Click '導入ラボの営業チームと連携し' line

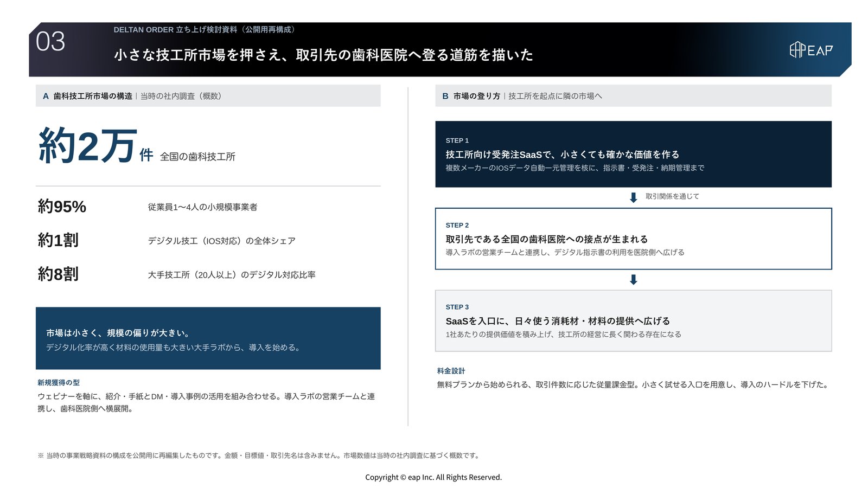pos(565,253)
